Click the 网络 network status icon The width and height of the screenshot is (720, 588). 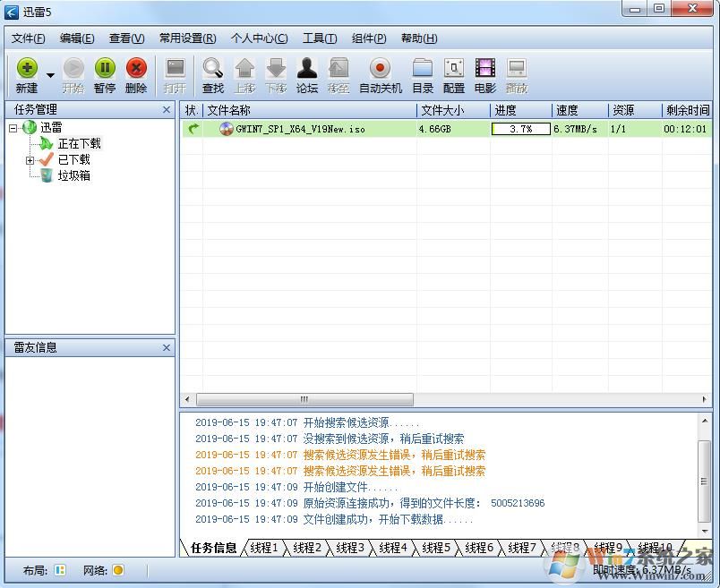click(118, 571)
